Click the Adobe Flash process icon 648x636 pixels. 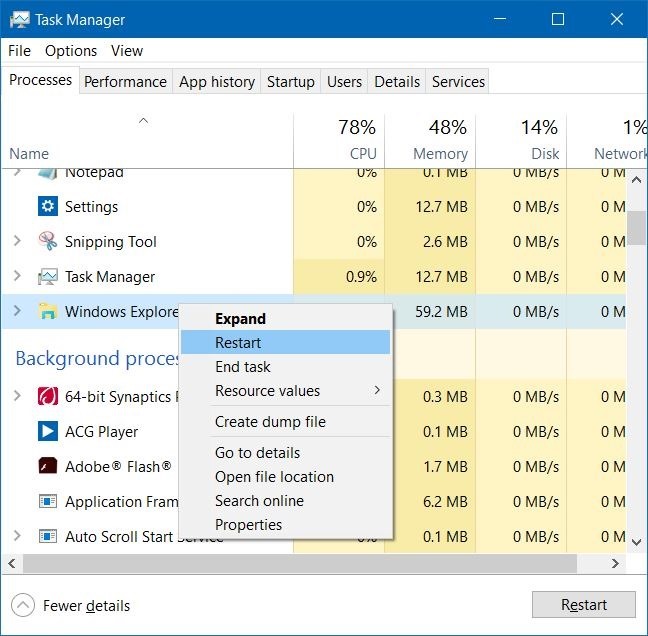coord(48,466)
